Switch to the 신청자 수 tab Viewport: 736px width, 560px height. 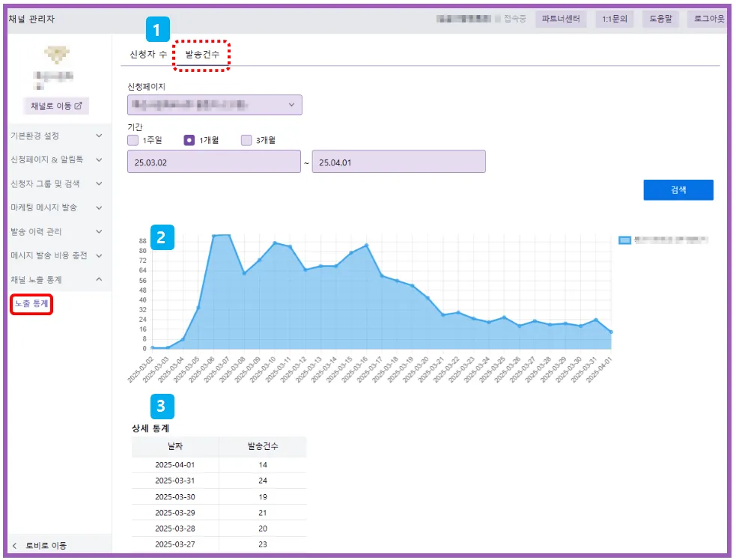[x=148, y=55]
